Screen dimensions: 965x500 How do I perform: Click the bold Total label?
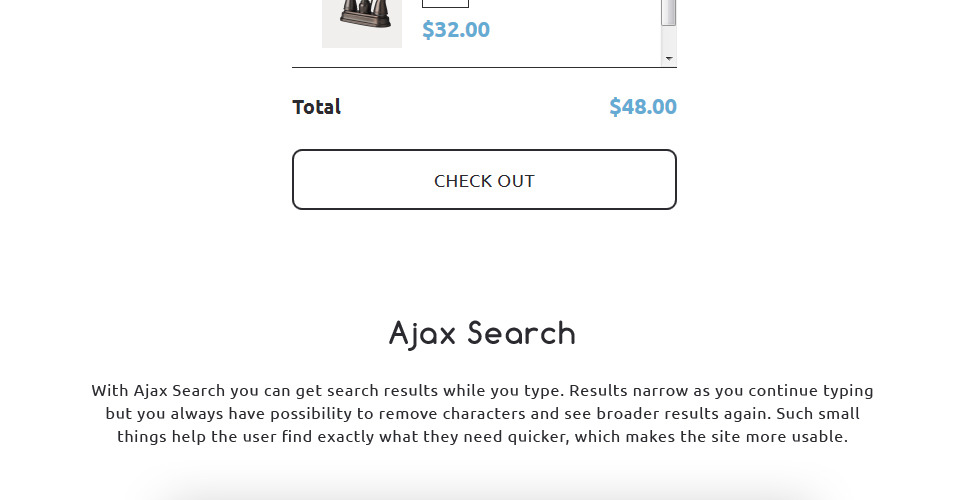coord(316,107)
